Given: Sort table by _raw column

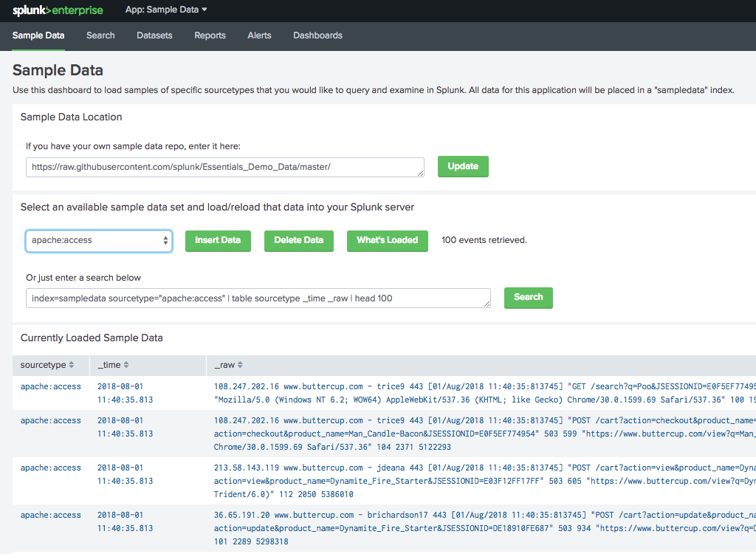Looking at the screenshot, I should coord(229,365).
